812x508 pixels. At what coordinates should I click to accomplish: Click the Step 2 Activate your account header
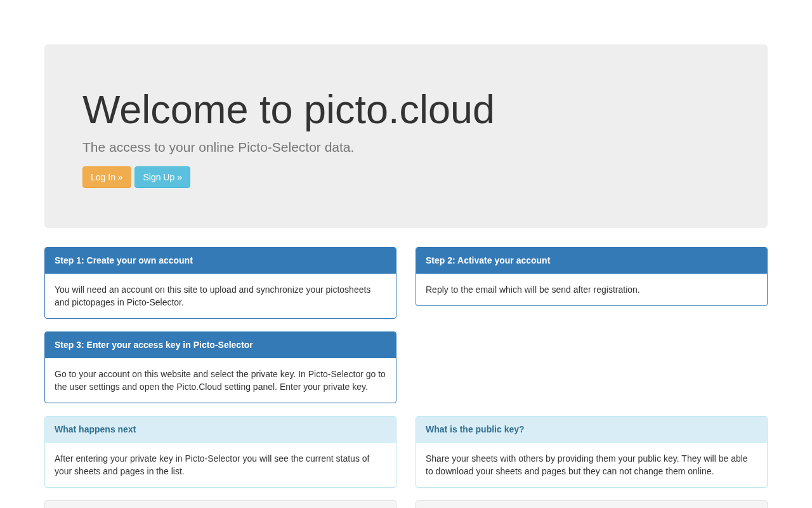591,260
